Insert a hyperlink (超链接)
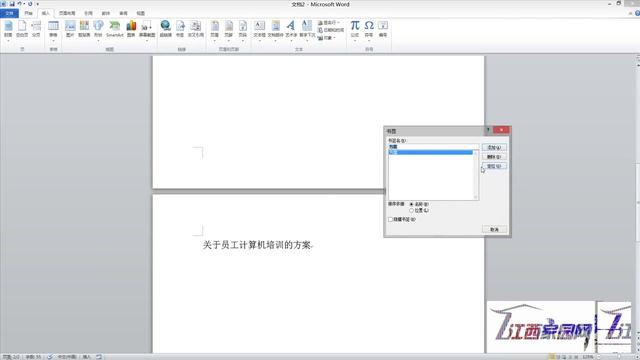The image size is (640, 360). 165,29
